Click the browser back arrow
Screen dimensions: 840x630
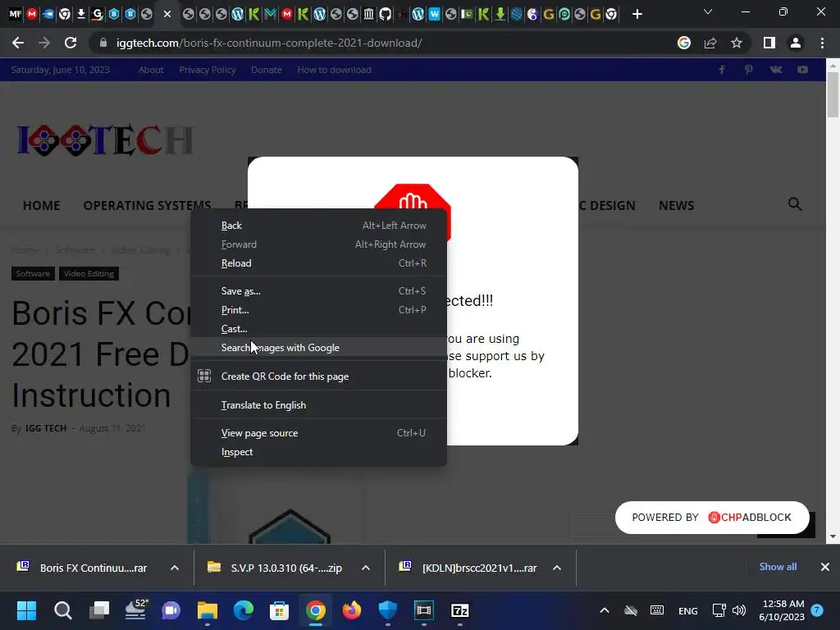point(18,43)
